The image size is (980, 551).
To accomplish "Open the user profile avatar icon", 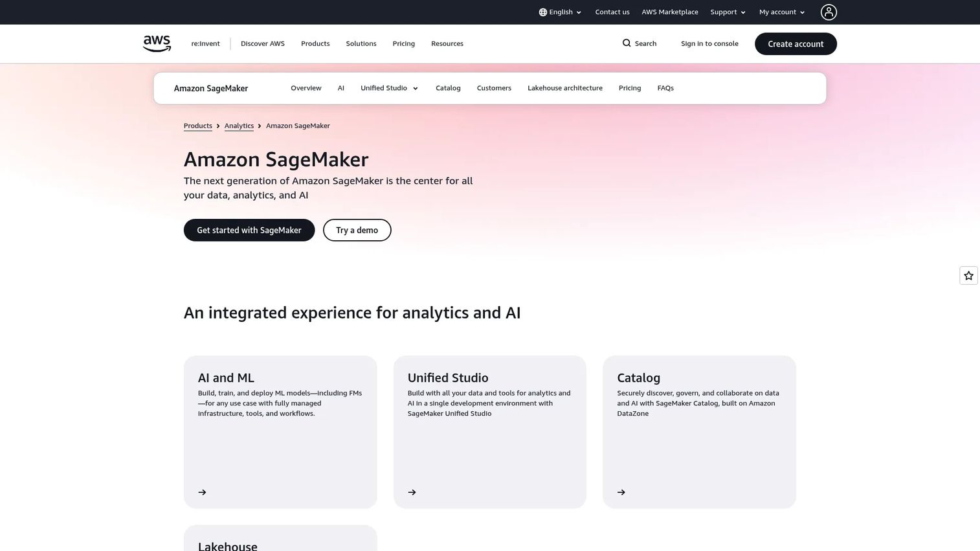I will coord(829,12).
